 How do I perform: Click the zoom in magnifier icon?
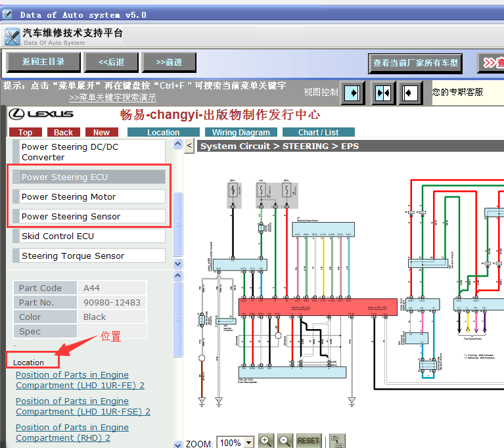[265, 441]
